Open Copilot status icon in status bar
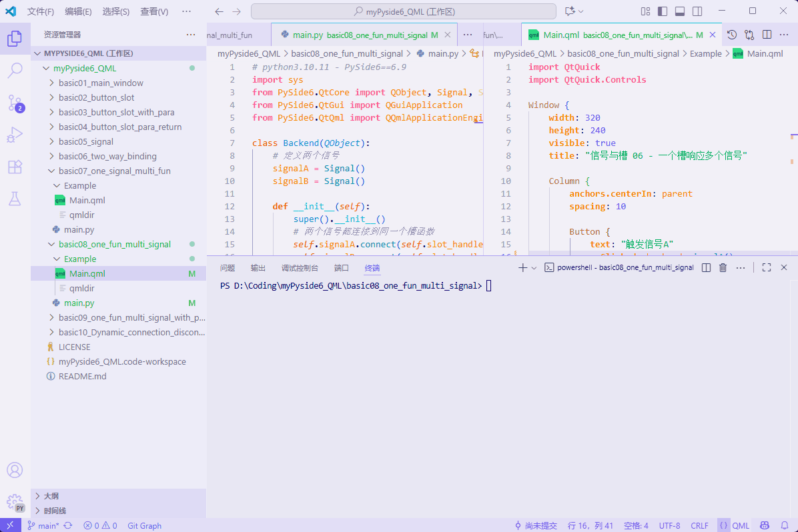The width and height of the screenshot is (798, 532). (x=765, y=525)
